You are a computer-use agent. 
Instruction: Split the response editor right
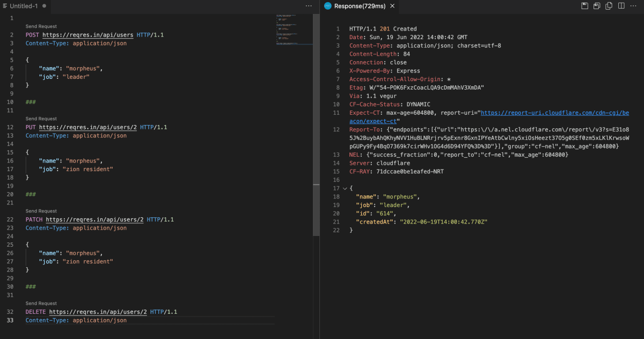pyautogui.click(x=621, y=6)
